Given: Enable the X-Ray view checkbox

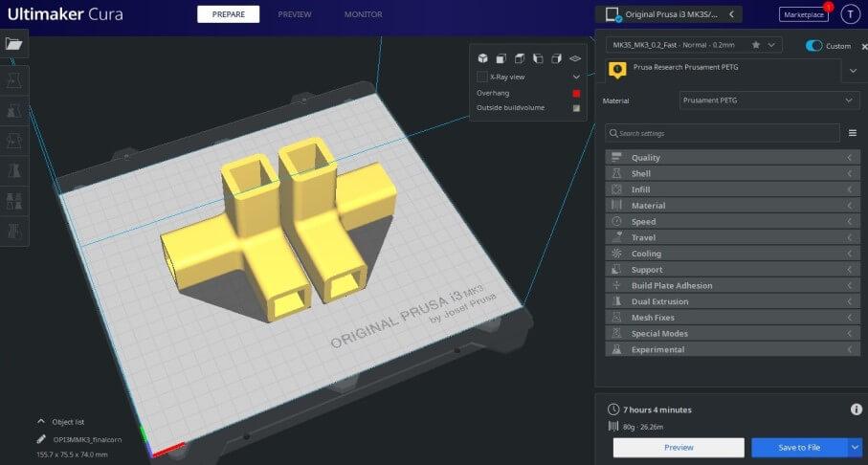Looking at the screenshot, I should click(x=482, y=77).
